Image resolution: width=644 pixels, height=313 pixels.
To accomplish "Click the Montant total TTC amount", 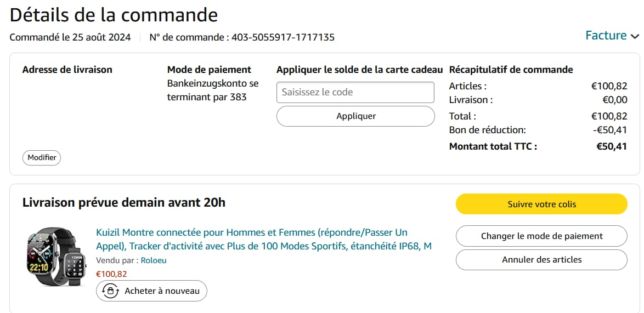I will tap(612, 146).
